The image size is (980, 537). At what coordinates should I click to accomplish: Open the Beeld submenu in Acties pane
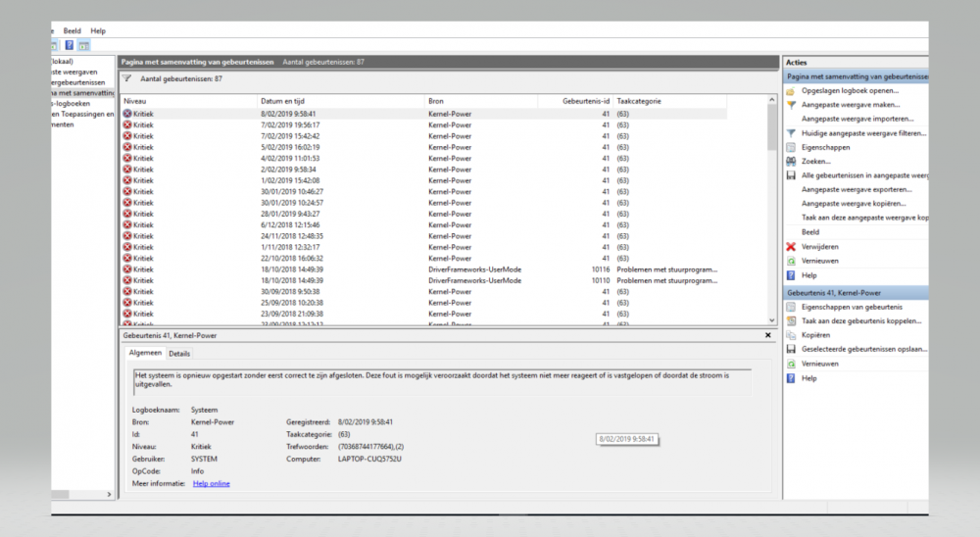pos(810,232)
